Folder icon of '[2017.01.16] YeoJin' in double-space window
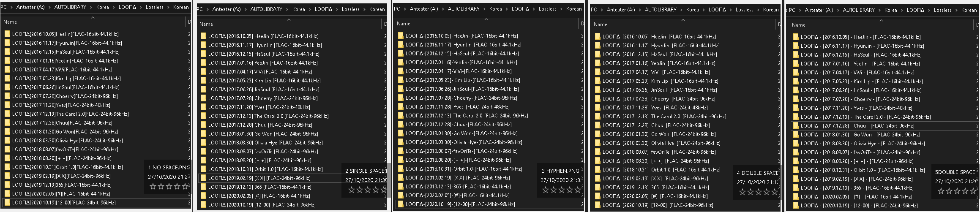The width and height of the screenshot is (980, 212). [598, 63]
